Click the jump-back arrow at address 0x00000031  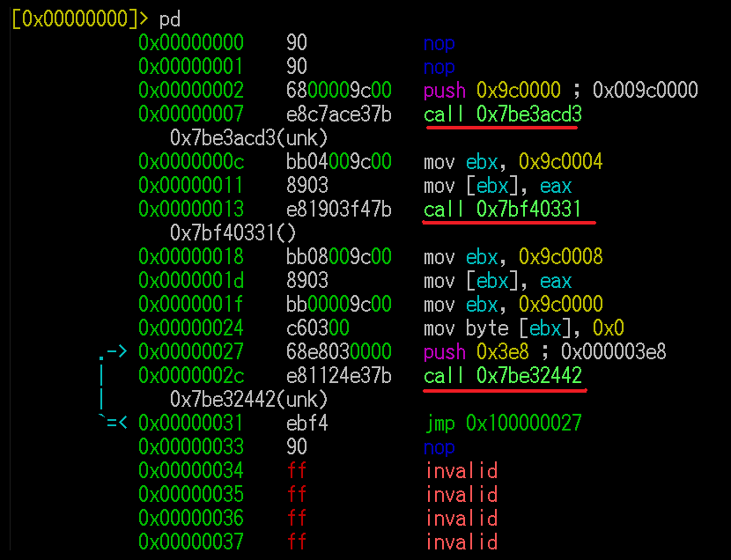click(x=113, y=422)
